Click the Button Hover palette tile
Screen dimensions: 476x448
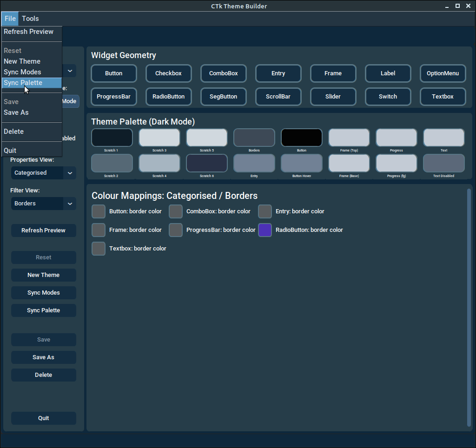coord(301,163)
